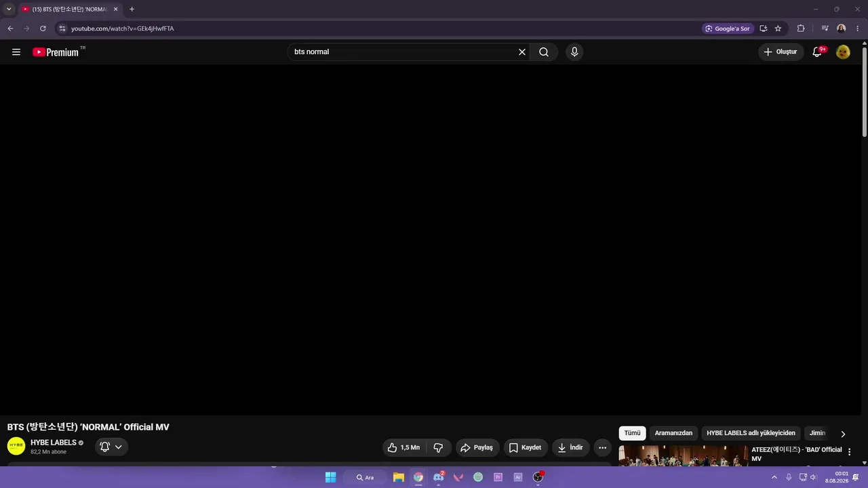Open Premiere Pro from taskbar
This screenshot has height=488, width=868.
click(x=498, y=477)
